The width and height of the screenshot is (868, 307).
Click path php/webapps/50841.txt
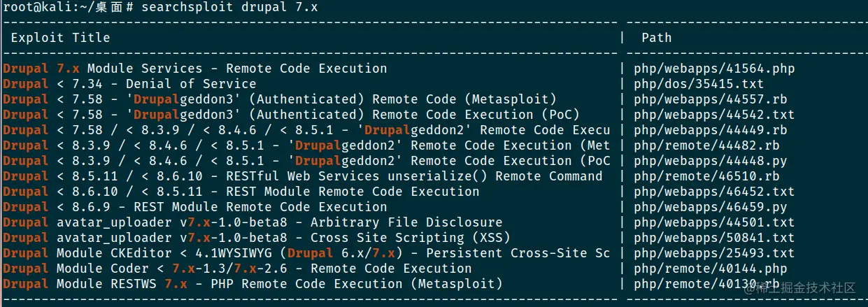[714, 238]
